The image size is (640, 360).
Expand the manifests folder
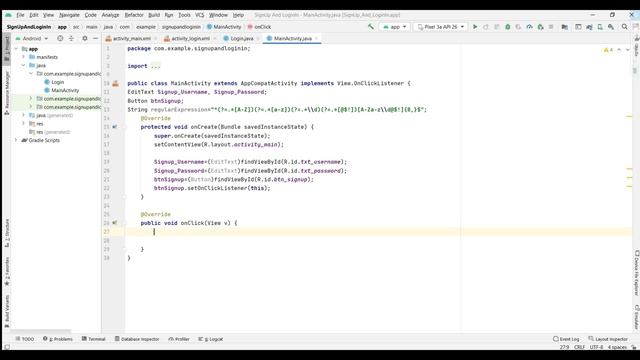[x=24, y=57]
